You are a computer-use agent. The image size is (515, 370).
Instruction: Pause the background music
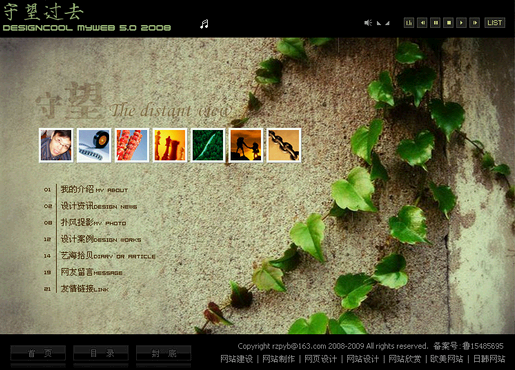pyautogui.click(x=435, y=23)
